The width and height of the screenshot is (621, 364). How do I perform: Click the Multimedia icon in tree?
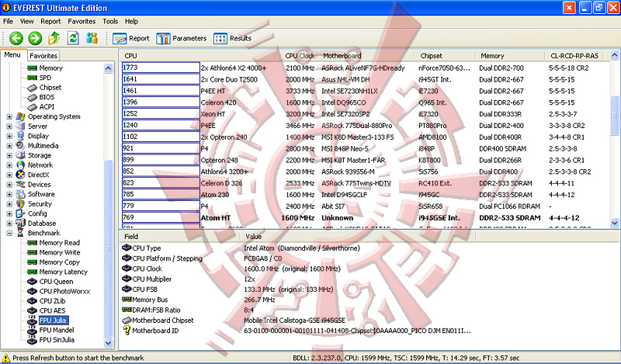tap(21, 146)
